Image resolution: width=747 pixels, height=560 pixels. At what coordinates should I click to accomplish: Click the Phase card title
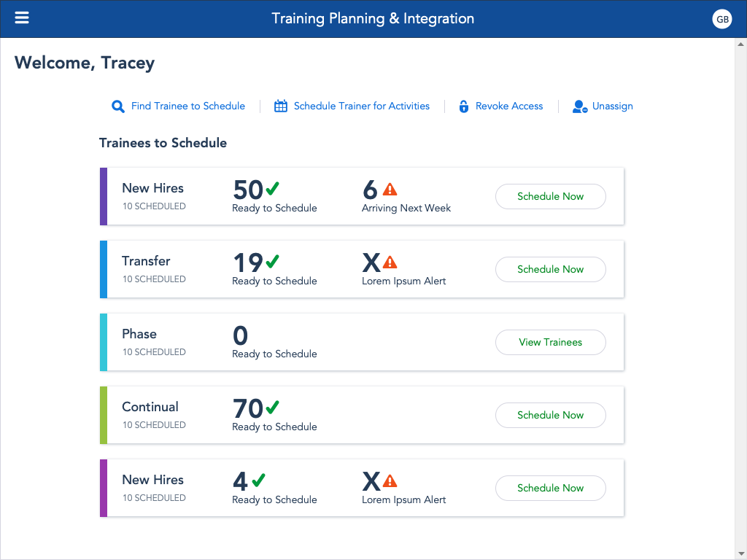tap(139, 334)
